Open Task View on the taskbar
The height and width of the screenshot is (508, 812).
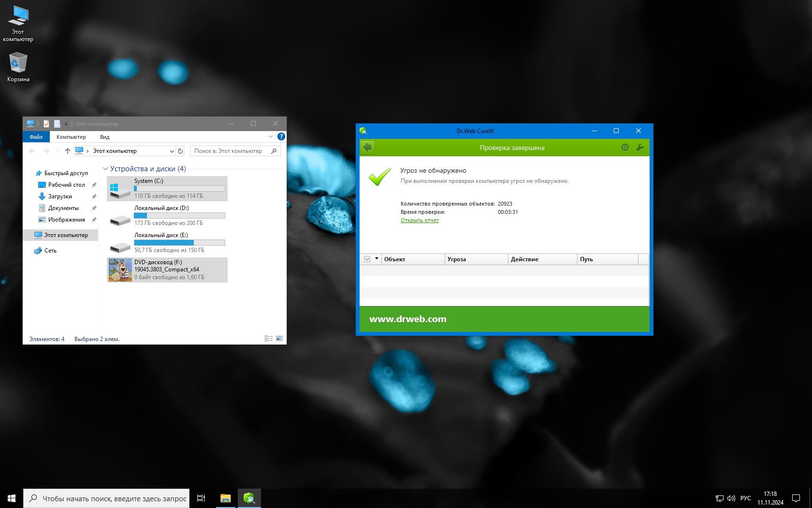point(201,498)
